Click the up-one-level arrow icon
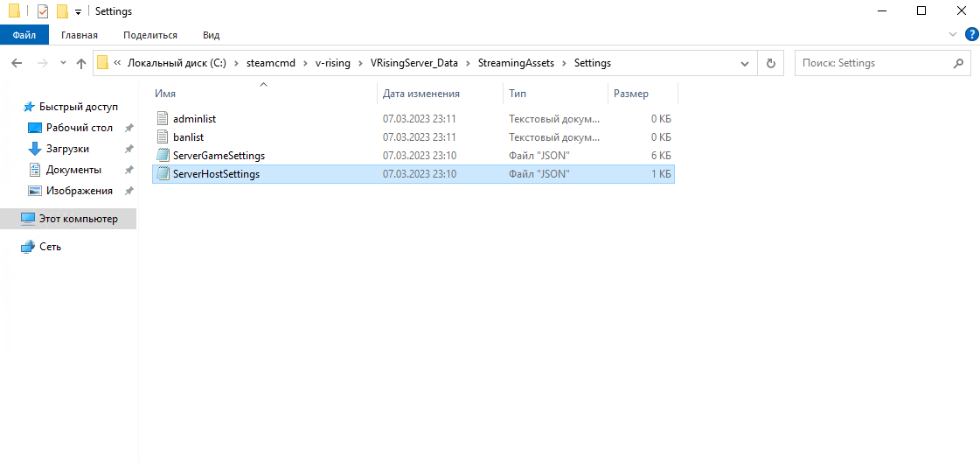980x462 pixels. tap(81, 63)
